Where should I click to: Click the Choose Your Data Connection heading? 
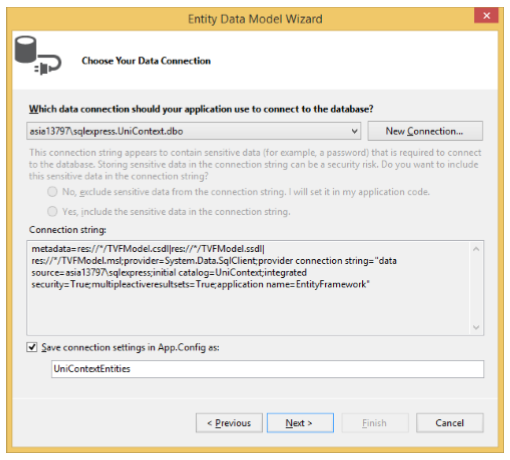pyautogui.click(x=146, y=61)
